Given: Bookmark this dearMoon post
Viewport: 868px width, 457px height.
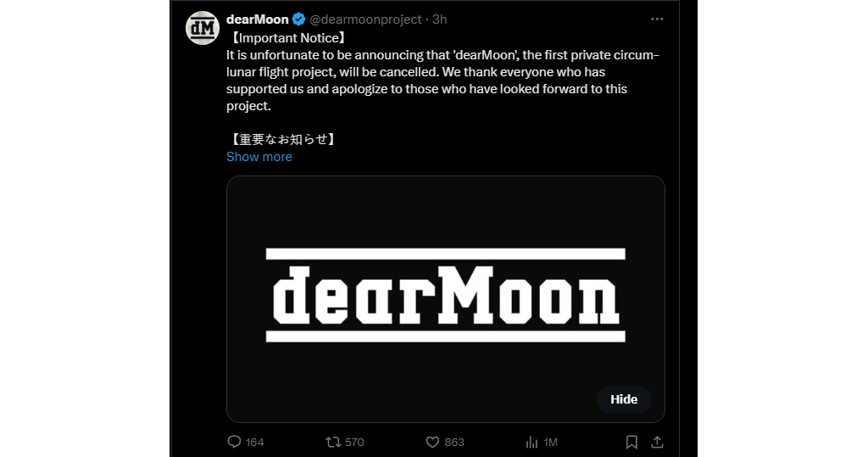Looking at the screenshot, I should click(x=632, y=442).
